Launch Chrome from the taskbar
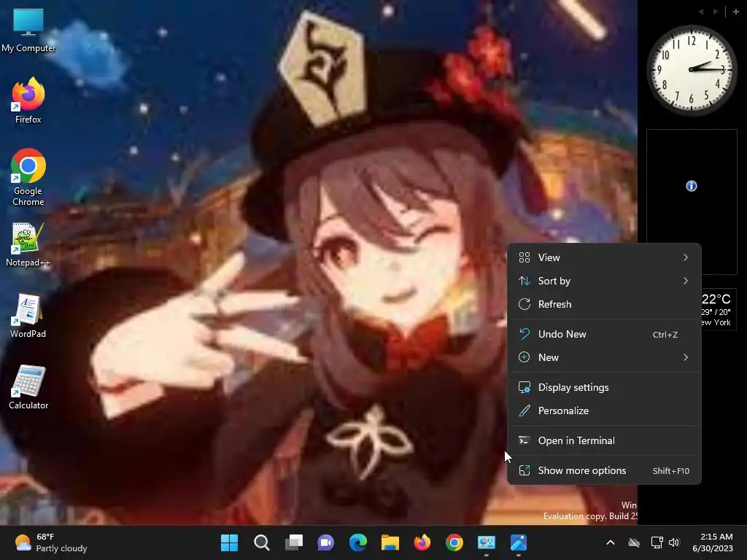Screen dimensions: 747x560 (454, 542)
